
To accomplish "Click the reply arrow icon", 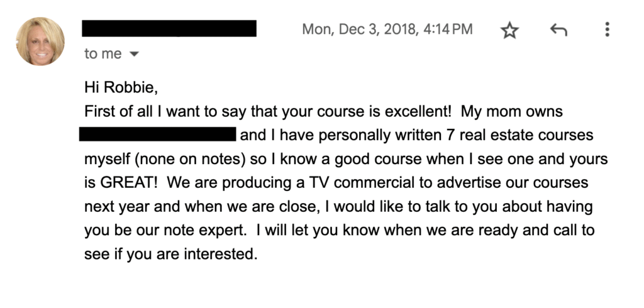I will coord(558,30).
